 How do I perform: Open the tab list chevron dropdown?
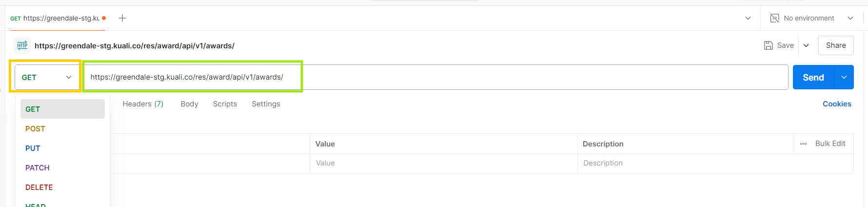point(748,18)
